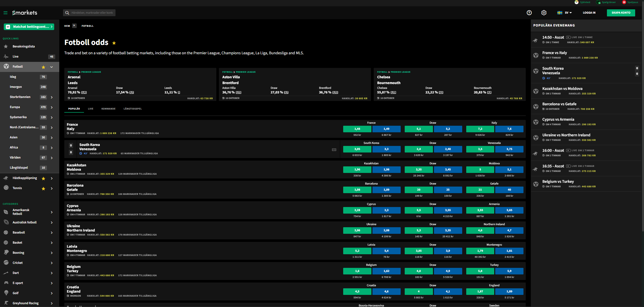This screenshot has width=644, height=307.
Task: Click the cash-out icon on South Korea row
Action: pyautogui.click(x=334, y=150)
